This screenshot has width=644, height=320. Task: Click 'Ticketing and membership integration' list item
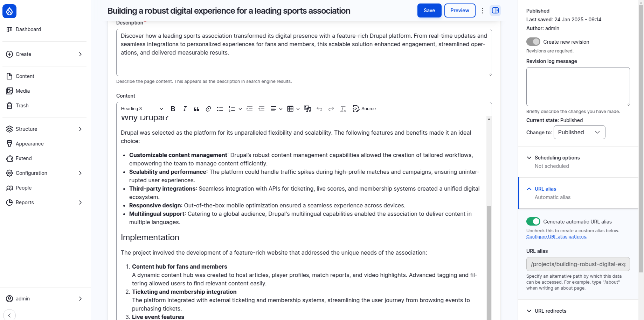[x=184, y=292]
